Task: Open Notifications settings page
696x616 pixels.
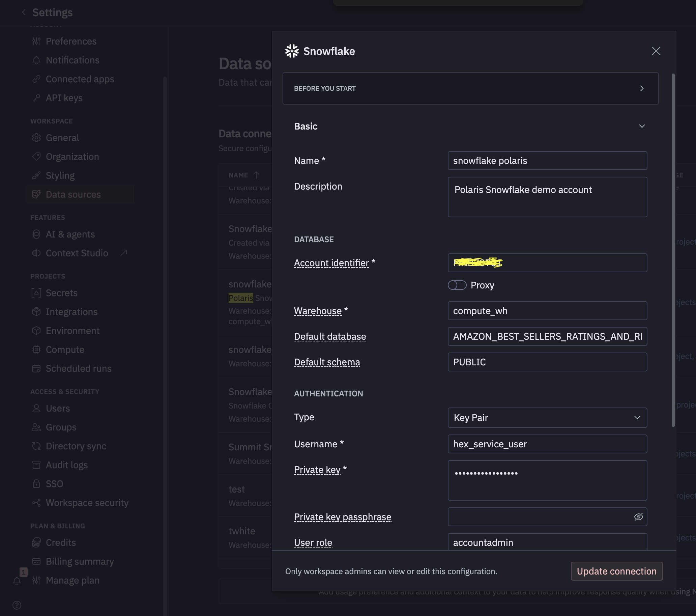Action: pyautogui.click(x=72, y=60)
